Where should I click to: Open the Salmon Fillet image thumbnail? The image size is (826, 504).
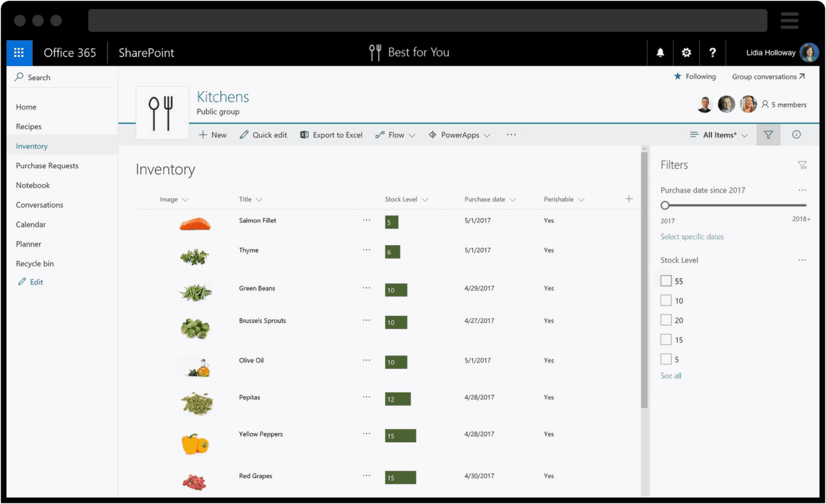click(x=195, y=223)
